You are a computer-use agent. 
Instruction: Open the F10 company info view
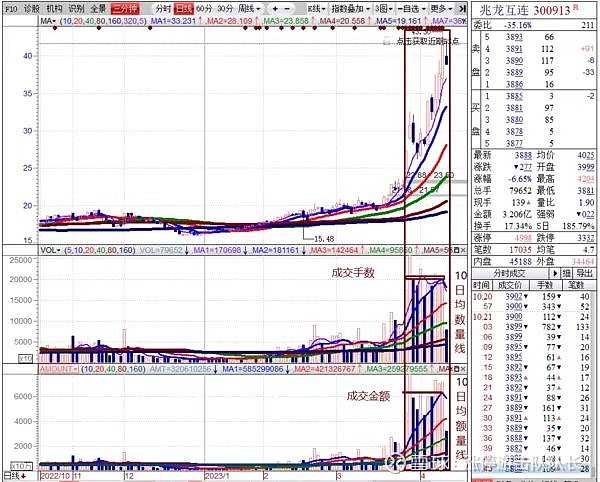(x=8, y=7)
